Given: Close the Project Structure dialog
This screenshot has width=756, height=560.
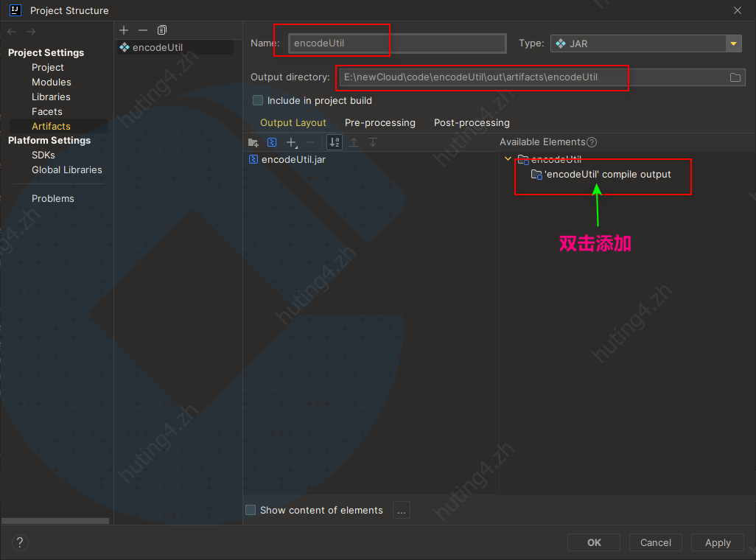Looking at the screenshot, I should pyautogui.click(x=738, y=10).
